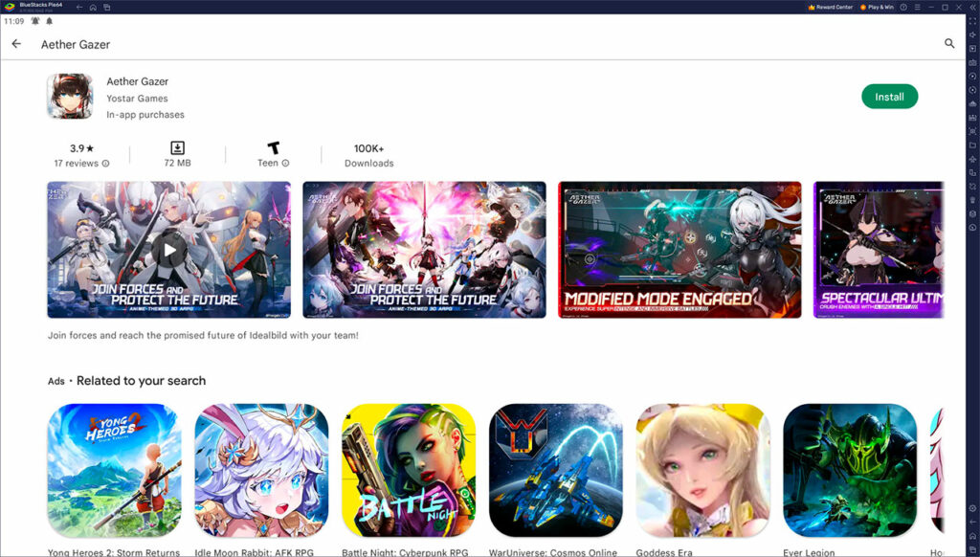Collapse the sidebar with the double-chevron
Screen dimensions: 980x557
[x=972, y=8]
